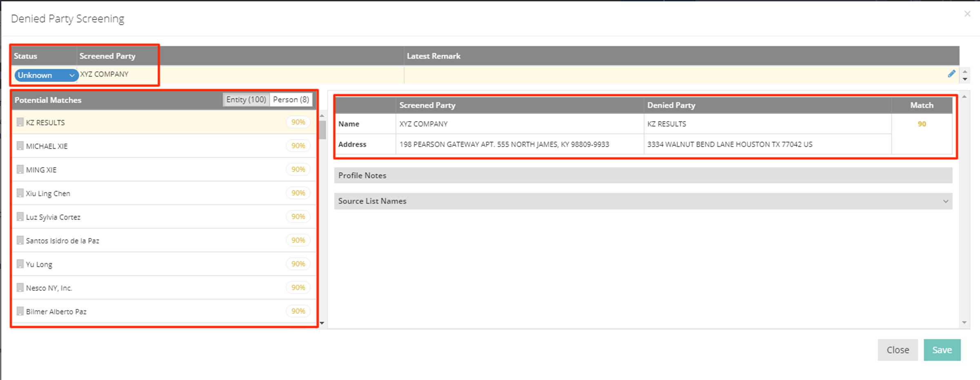980x380 pixels.
Task: Check the box for MING XIE
Action: (20, 170)
